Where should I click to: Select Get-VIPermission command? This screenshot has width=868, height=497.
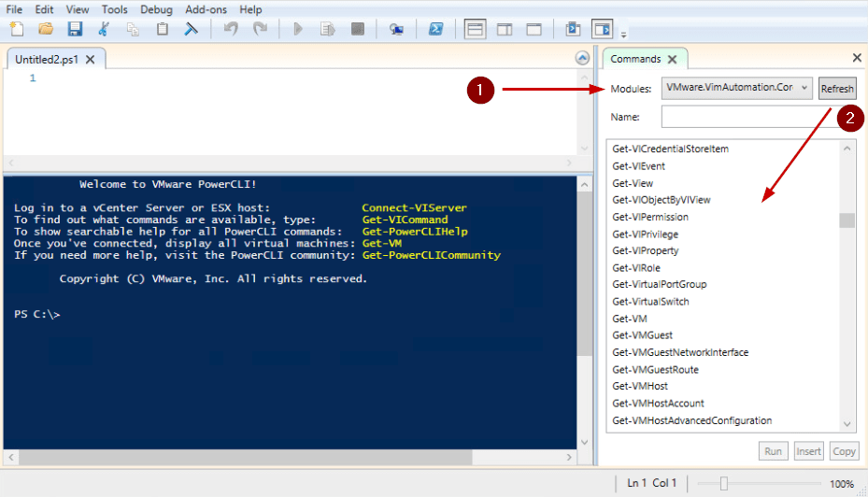click(650, 217)
